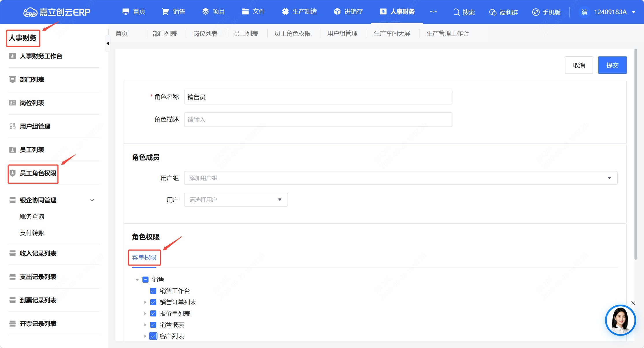Uncheck 销售报表 permission
Viewport: 644px width, 348px height.
[x=153, y=325]
